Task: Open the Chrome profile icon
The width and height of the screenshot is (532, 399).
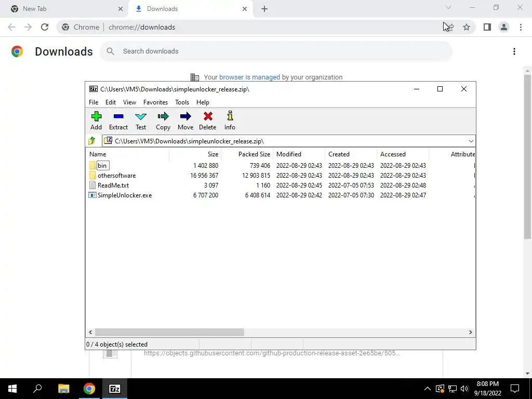Action: point(504,27)
